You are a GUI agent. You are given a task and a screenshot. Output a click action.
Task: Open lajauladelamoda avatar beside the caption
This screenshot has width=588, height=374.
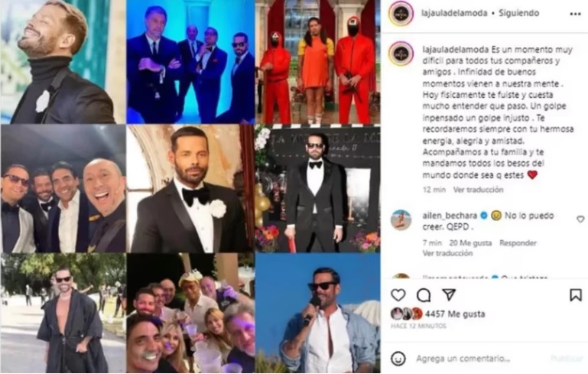tap(401, 54)
